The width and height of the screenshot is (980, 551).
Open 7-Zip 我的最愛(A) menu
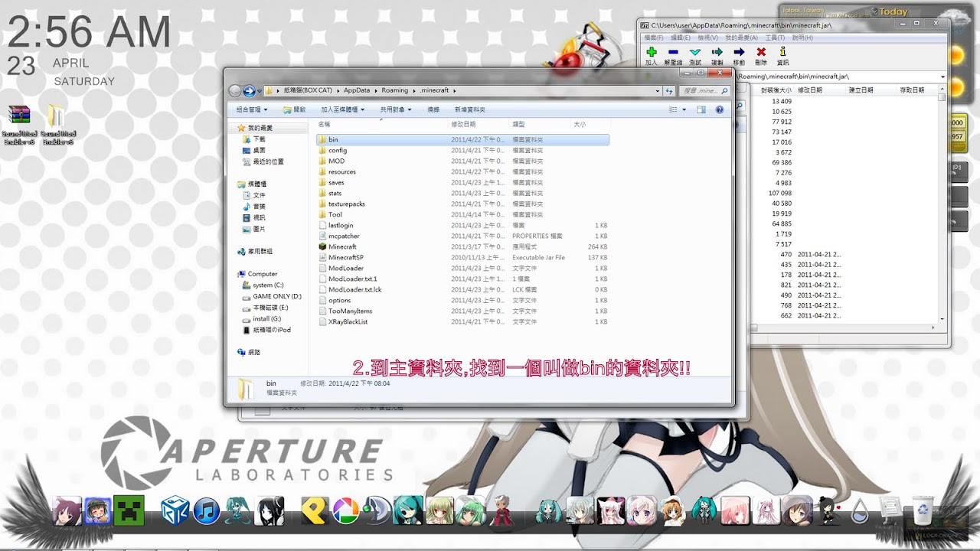(741, 37)
